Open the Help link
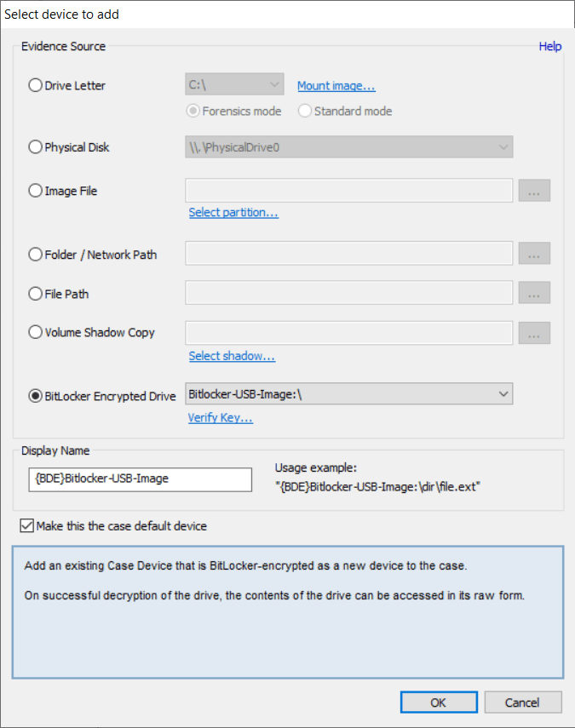The image size is (575, 728). point(550,46)
